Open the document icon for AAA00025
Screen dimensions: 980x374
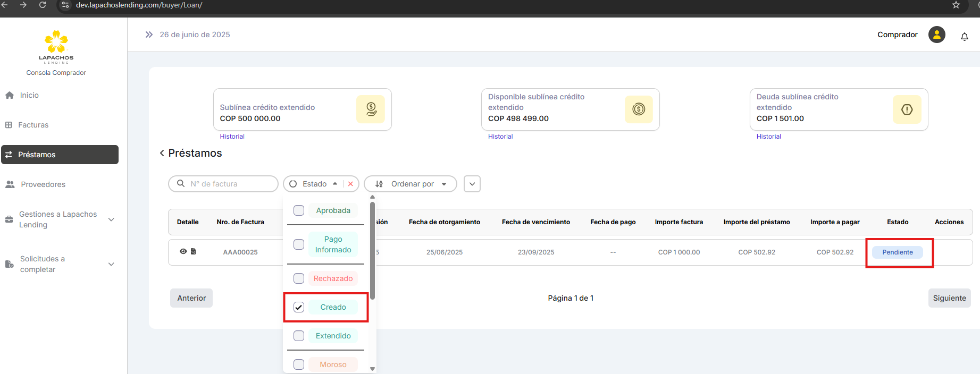(x=194, y=251)
